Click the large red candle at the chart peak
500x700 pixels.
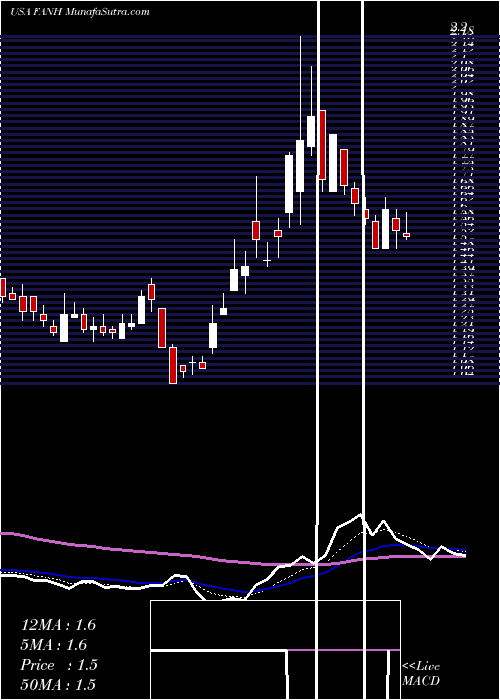tap(322, 145)
